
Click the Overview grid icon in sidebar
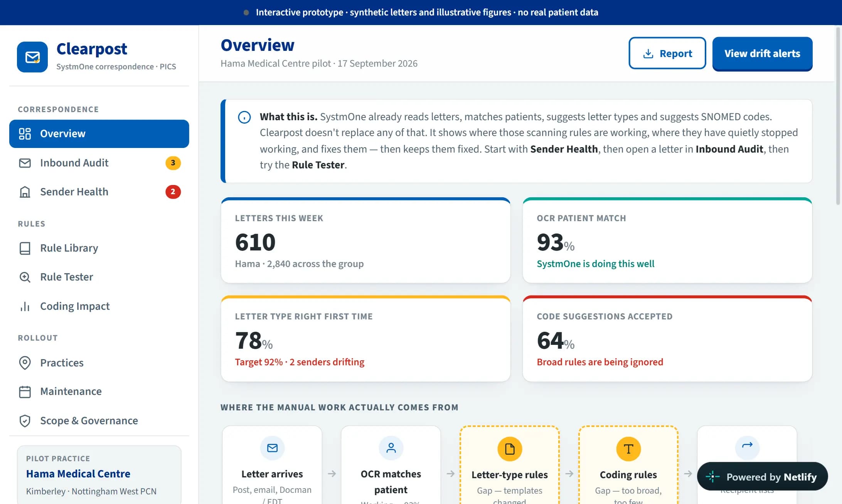tap(25, 134)
